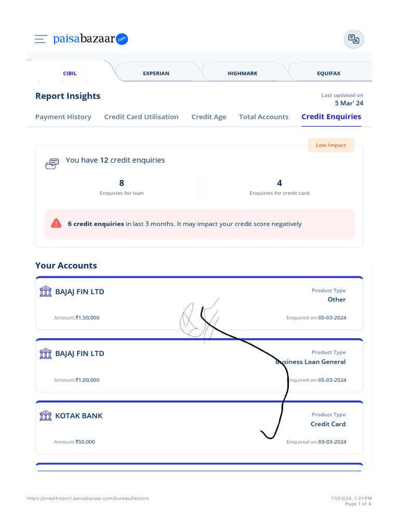Click the Low Impact badge
399x532 pixels.
point(331,145)
